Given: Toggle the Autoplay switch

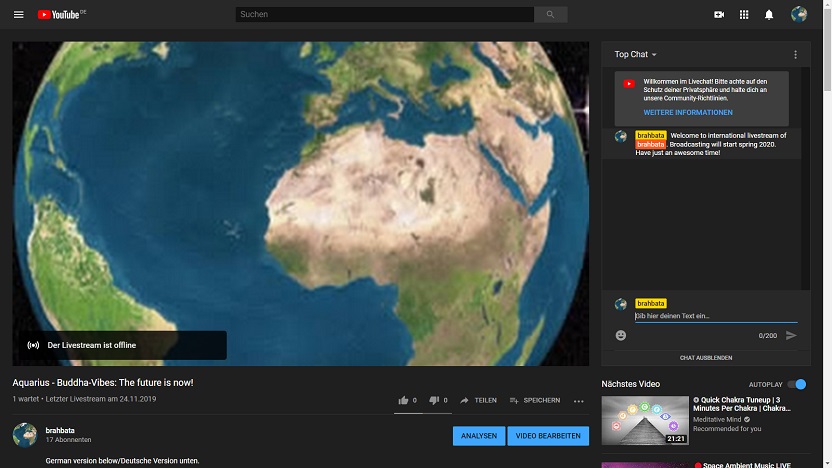Looking at the screenshot, I should tap(796, 384).
